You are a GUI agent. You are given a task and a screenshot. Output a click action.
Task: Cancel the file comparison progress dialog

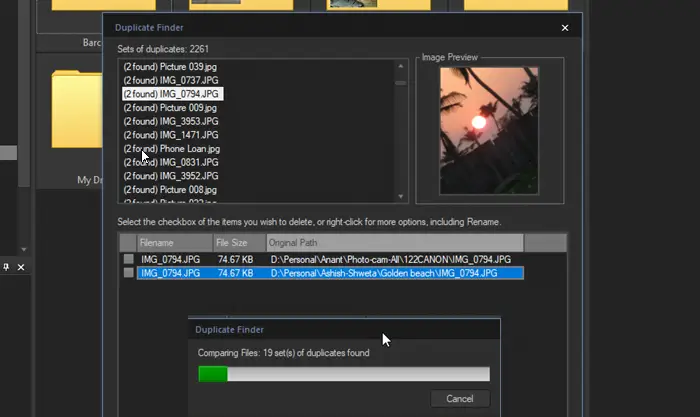(x=460, y=399)
